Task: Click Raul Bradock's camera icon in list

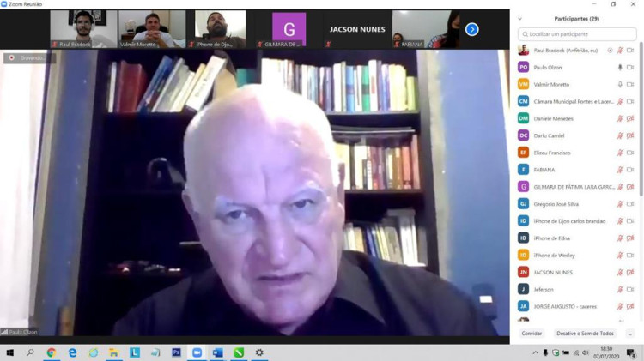Action: pyautogui.click(x=630, y=51)
